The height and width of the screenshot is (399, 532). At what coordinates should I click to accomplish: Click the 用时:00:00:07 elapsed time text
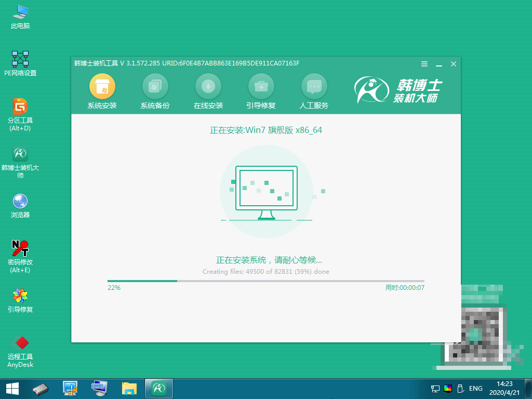[x=404, y=288]
